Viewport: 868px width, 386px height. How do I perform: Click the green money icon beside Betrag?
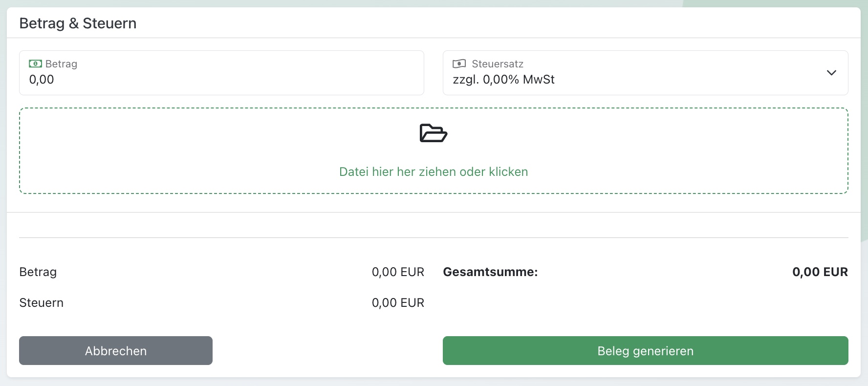point(35,64)
